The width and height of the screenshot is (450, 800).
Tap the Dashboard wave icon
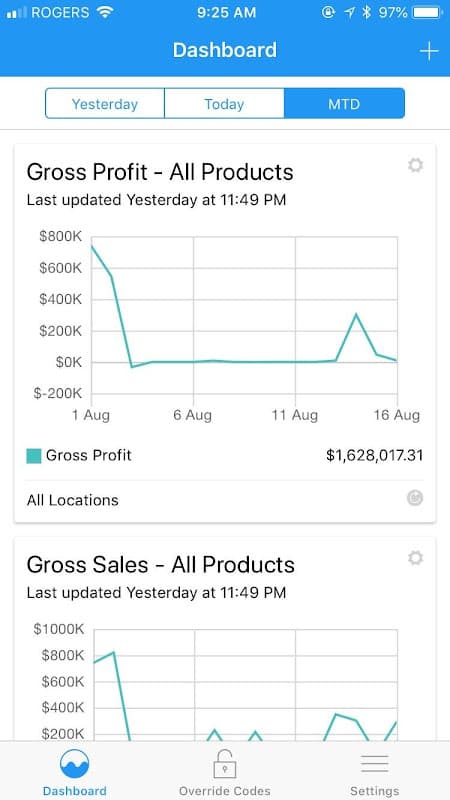[x=74, y=763]
